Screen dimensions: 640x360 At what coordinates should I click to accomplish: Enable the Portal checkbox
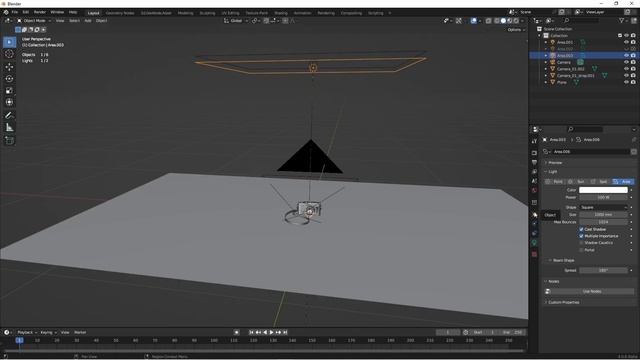click(x=581, y=250)
